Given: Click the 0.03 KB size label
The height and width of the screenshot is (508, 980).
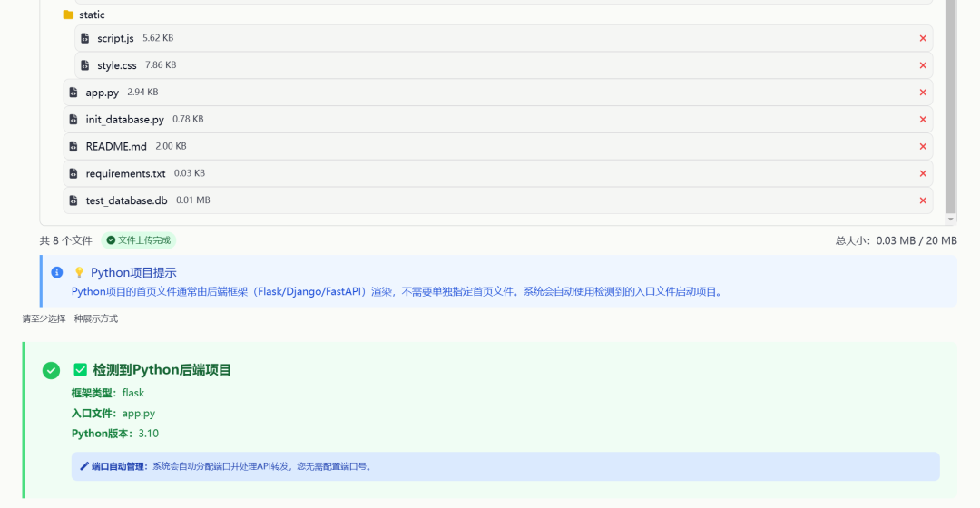Looking at the screenshot, I should [190, 173].
